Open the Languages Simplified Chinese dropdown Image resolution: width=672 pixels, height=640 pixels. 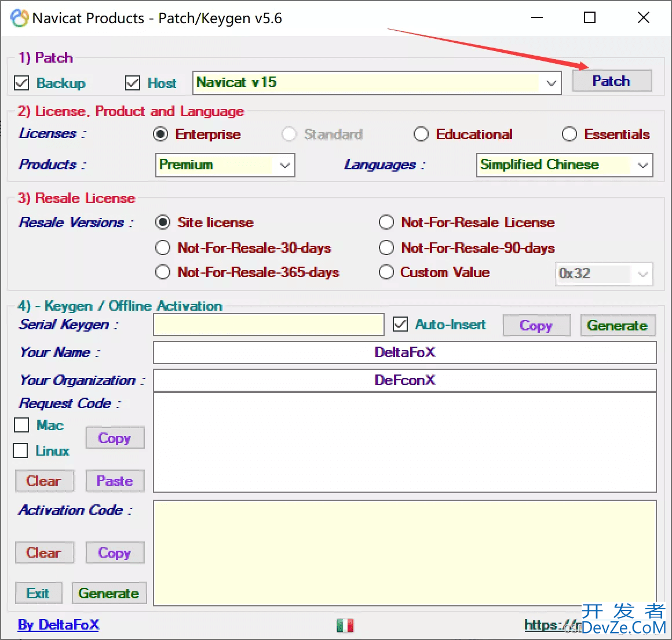(x=564, y=165)
